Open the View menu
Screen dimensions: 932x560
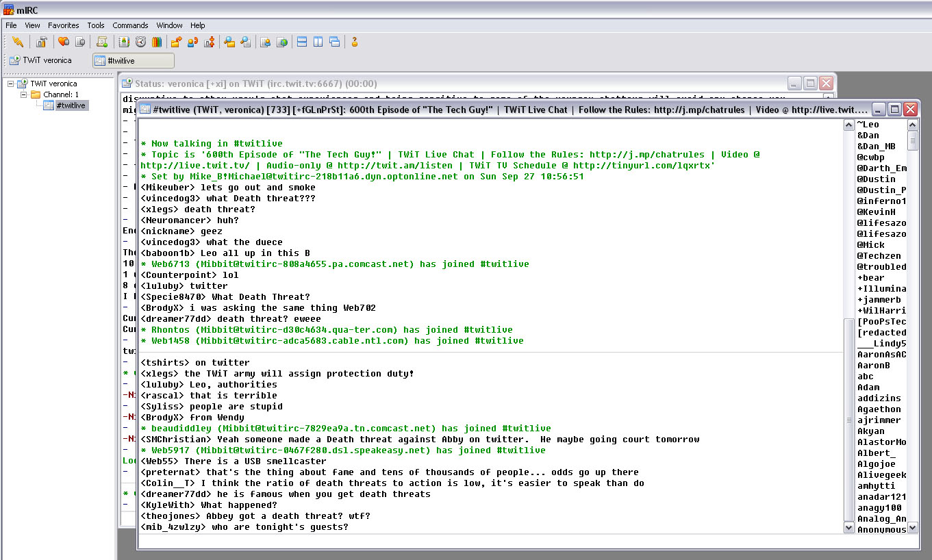32,25
